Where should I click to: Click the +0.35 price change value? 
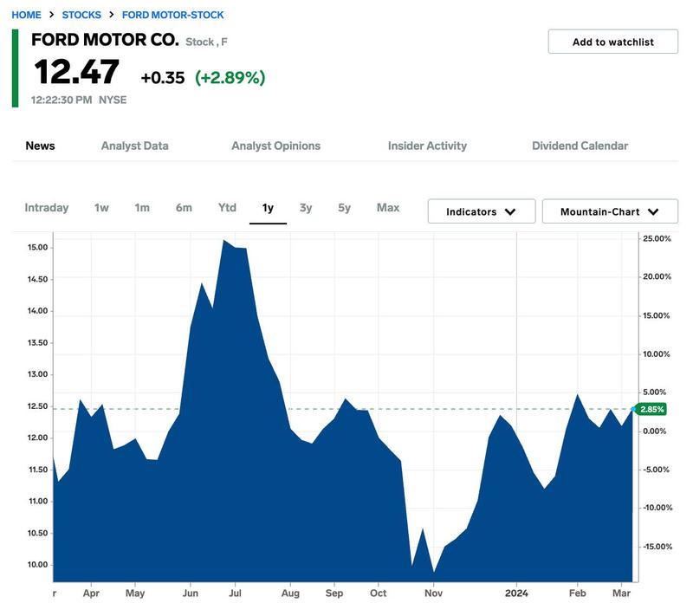pos(163,78)
